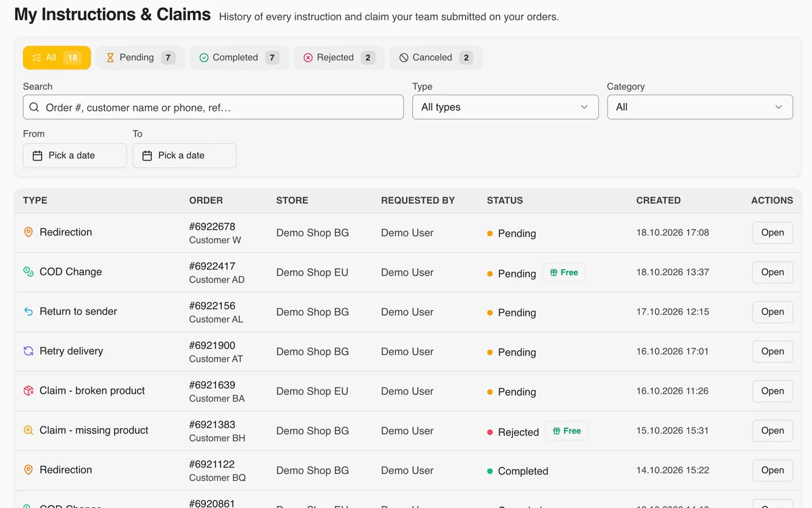
Task: Switch to the Completed filter tab
Action: pos(240,58)
